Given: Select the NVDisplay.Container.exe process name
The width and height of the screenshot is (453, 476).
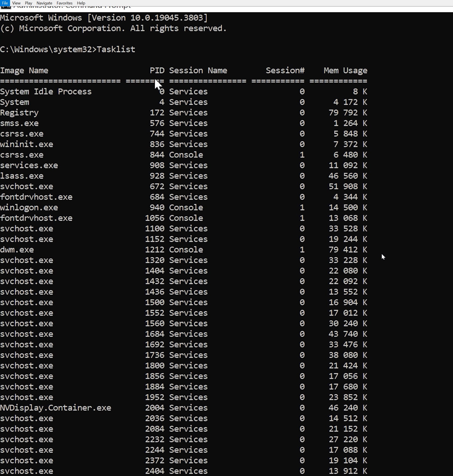Looking at the screenshot, I should point(56,408).
